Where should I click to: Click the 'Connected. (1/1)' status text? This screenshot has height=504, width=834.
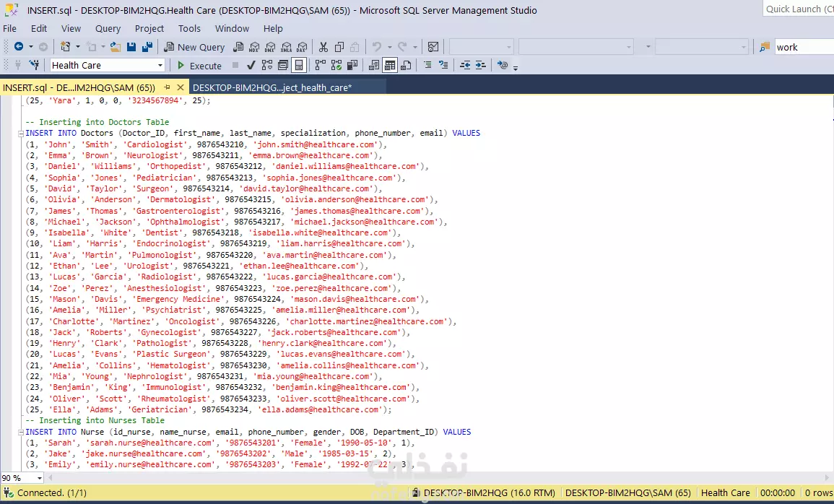51,493
